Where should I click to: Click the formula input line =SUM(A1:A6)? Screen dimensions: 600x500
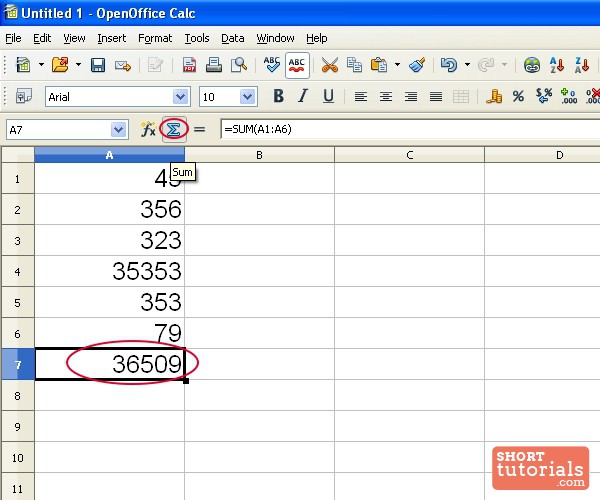[410, 129]
